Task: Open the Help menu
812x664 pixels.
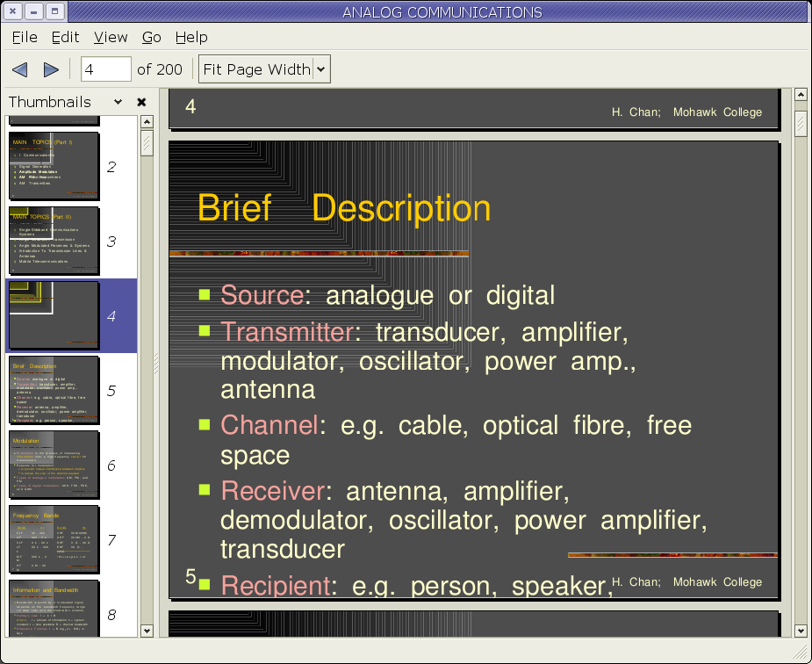Action: (x=191, y=37)
